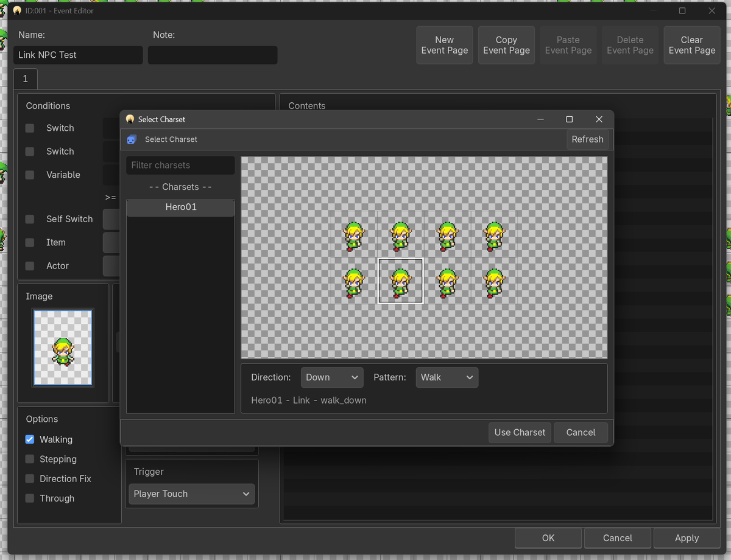Uncheck the Walking option

point(30,439)
